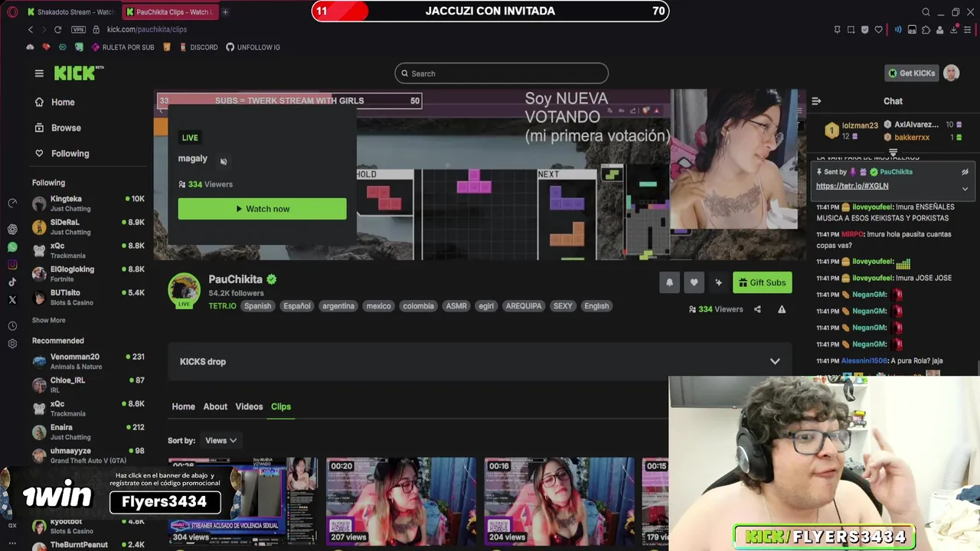980x551 pixels.
Task: Select the Clips tab of the channel
Action: (x=281, y=406)
